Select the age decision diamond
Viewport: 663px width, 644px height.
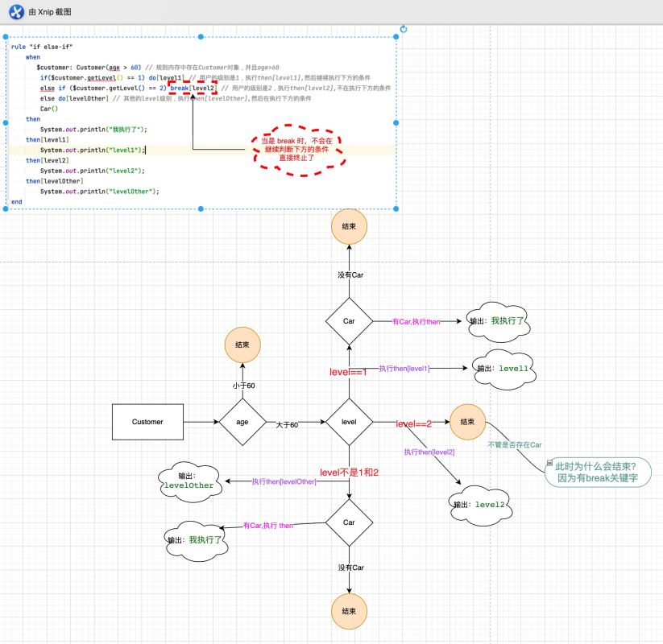[x=242, y=422]
